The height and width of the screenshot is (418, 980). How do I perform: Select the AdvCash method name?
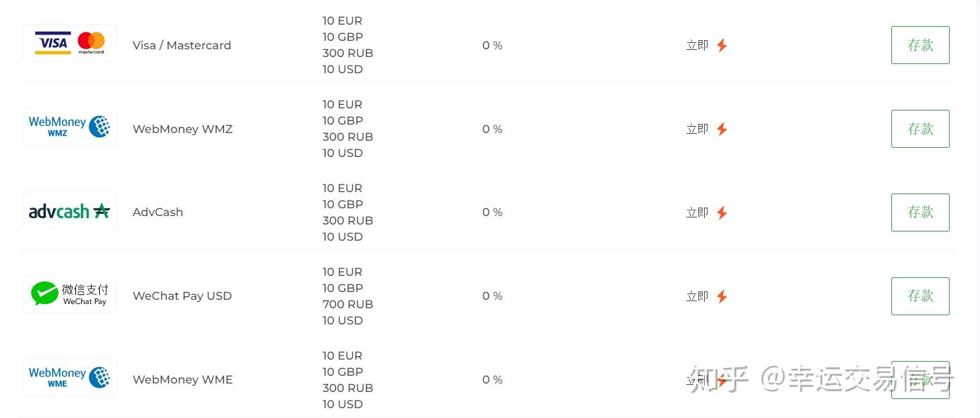click(158, 212)
